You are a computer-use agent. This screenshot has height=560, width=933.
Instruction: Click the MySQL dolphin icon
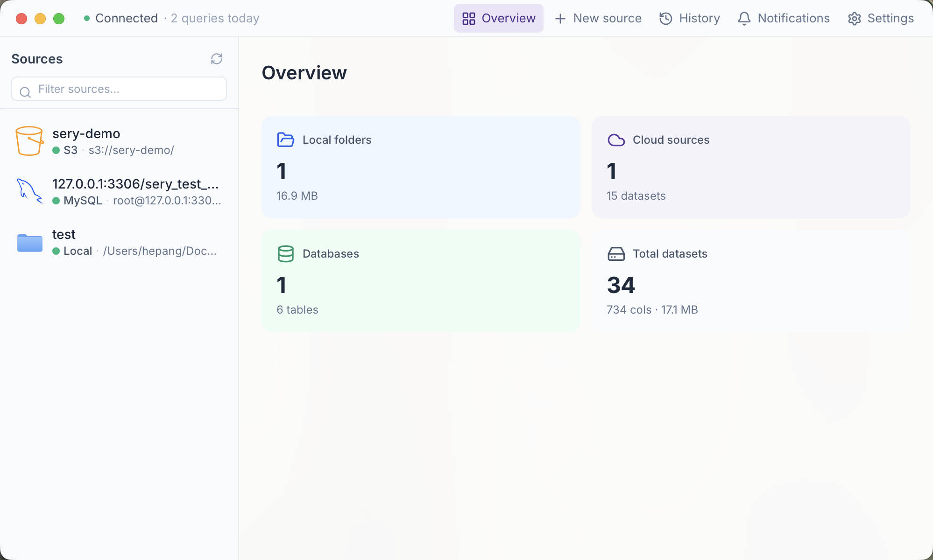tap(29, 191)
